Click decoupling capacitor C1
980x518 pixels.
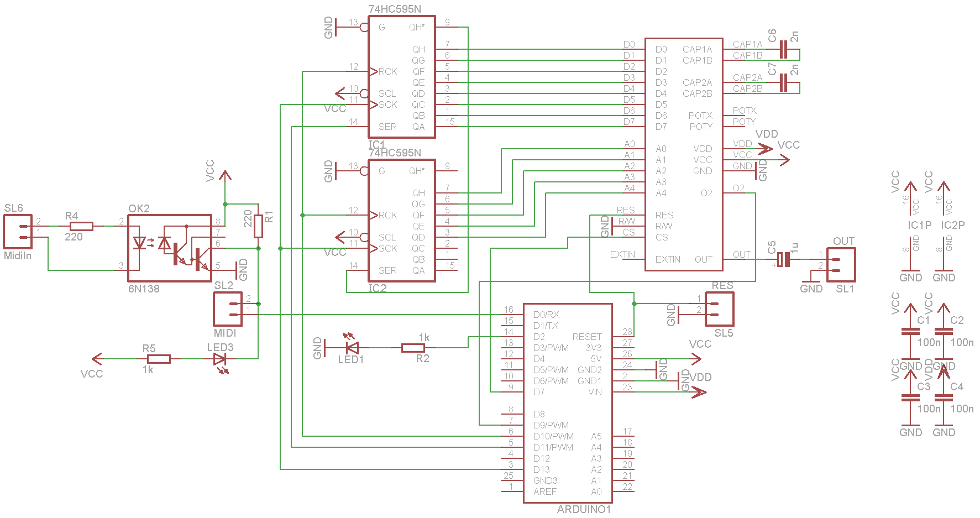point(910,332)
